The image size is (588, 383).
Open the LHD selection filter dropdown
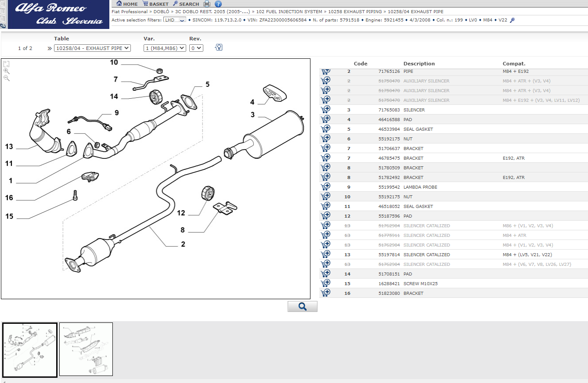tap(174, 20)
